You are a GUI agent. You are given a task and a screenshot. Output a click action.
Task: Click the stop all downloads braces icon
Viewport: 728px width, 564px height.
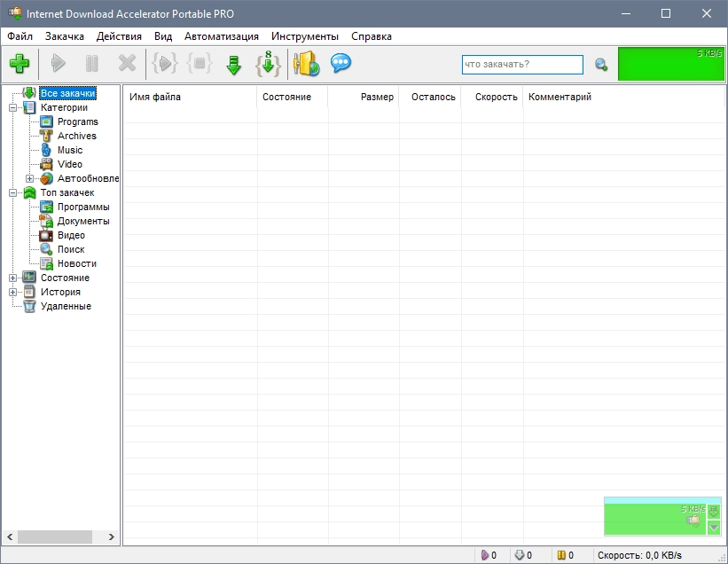click(200, 63)
